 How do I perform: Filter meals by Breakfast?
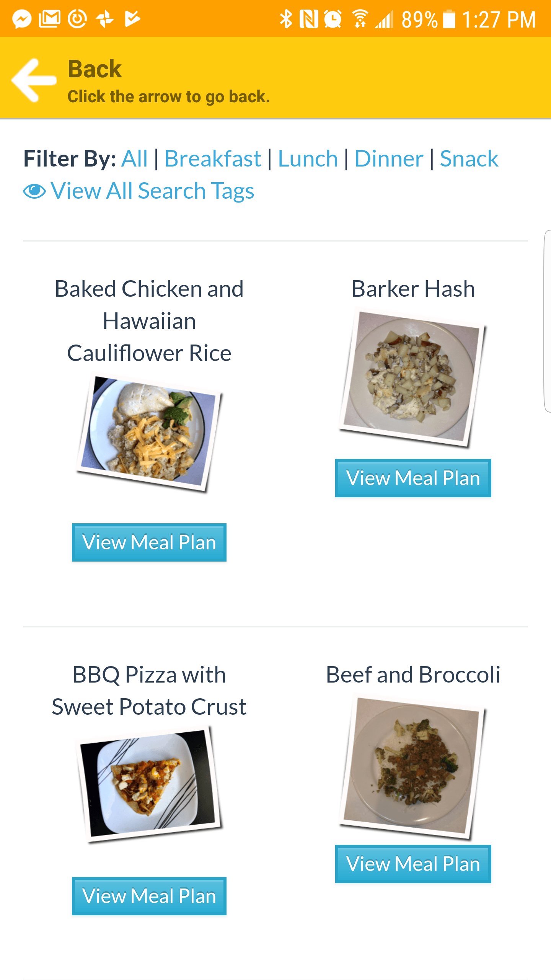pos(213,158)
